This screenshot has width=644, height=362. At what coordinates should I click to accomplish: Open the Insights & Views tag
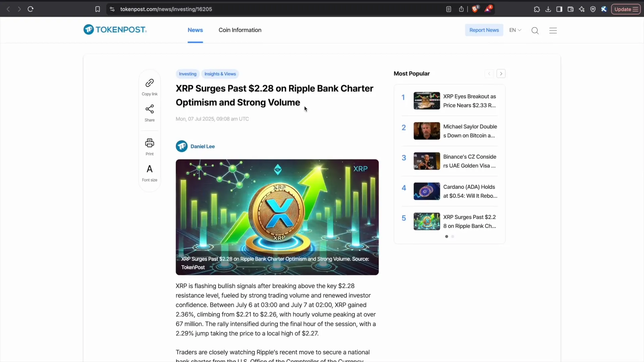(220, 74)
